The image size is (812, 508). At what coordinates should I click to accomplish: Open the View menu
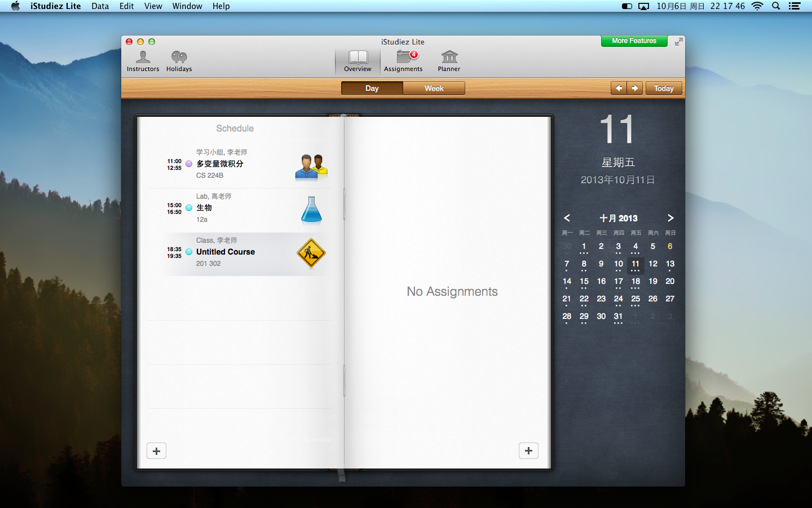click(x=153, y=6)
